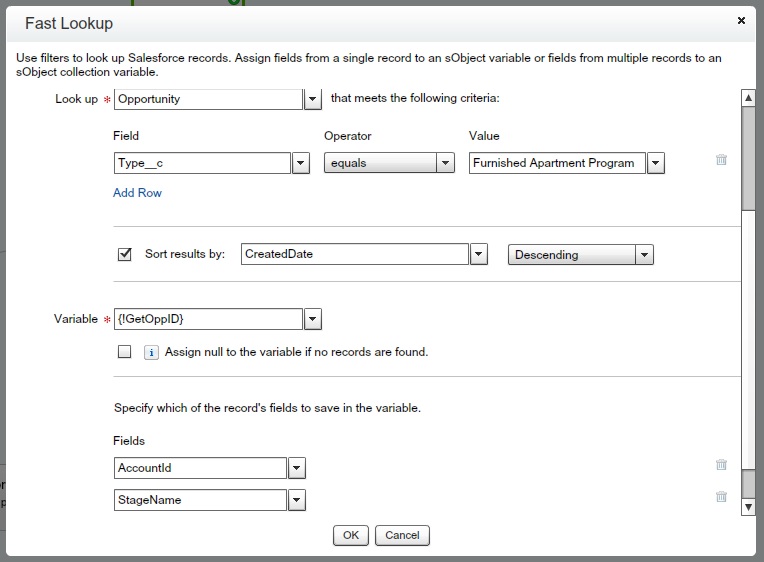Screen dimensions: 764x562
Task: Expand the CreatedDate sort field dropdown
Action: tap(479, 255)
